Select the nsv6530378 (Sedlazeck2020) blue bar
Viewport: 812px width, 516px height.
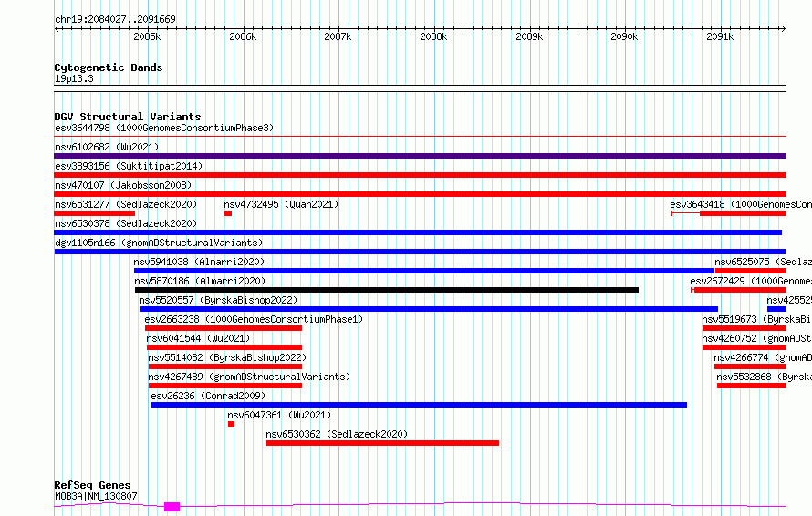418,232
